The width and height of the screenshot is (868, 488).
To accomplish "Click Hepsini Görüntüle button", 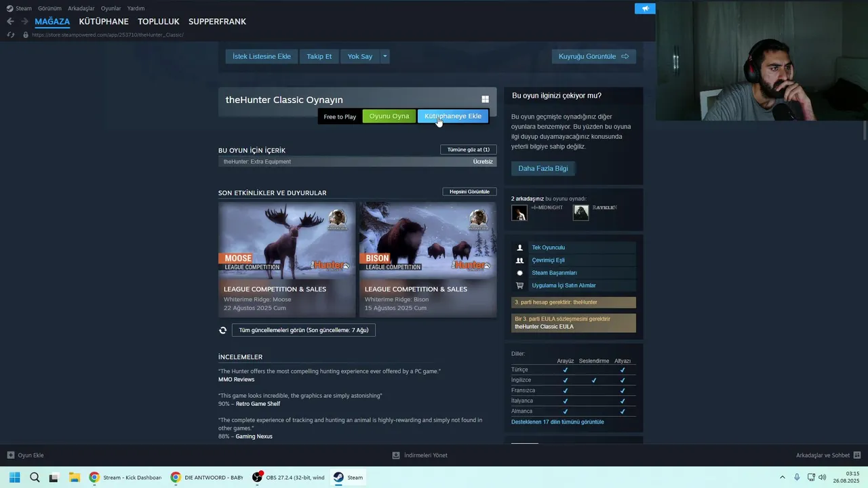I will 469,192.
